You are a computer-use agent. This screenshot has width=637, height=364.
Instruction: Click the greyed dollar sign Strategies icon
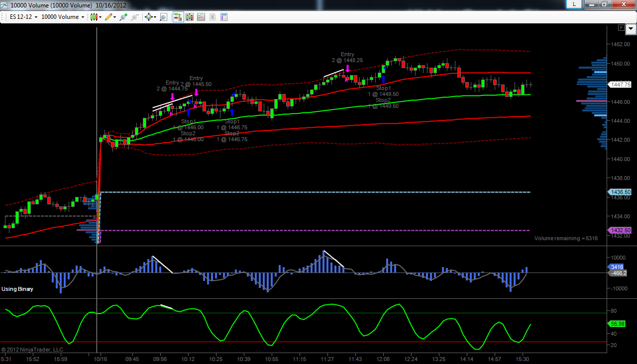click(x=212, y=17)
